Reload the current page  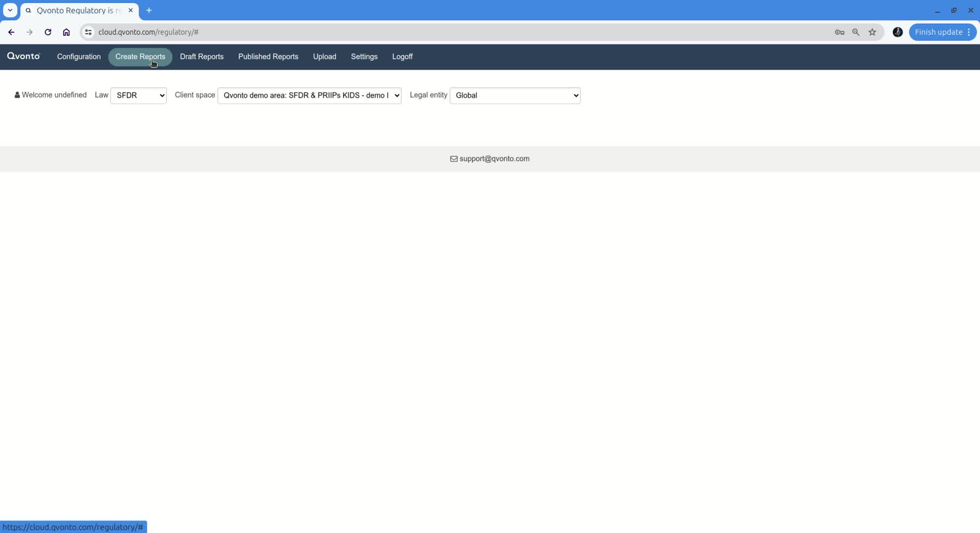tap(48, 32)
